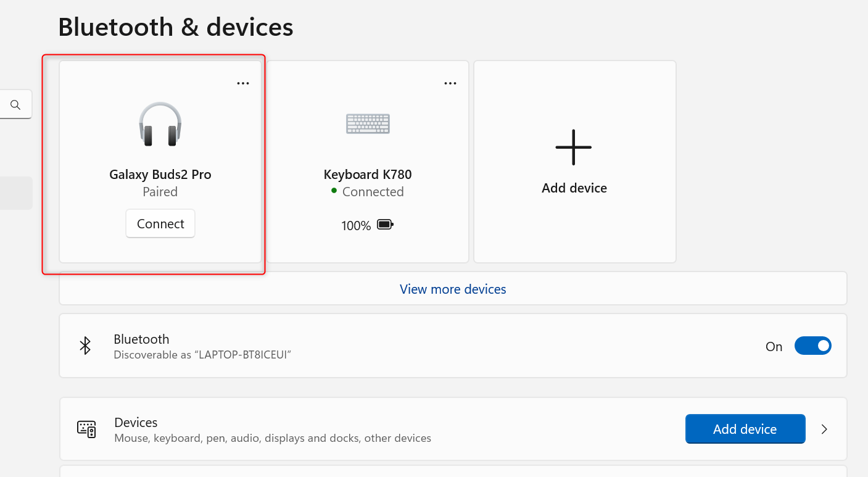The image size is (868, 477).
Task: Click the Bluetooth symbol icon
Action: pyautogui.click(x=86, y=346)
